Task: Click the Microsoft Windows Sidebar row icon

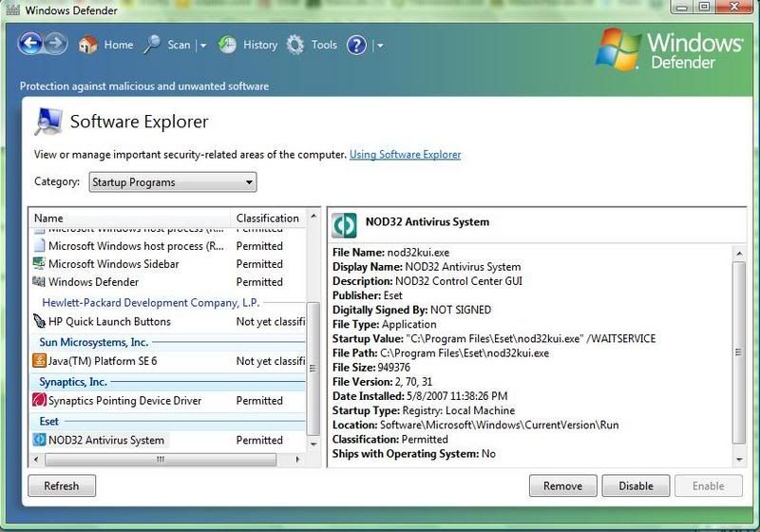Action: pyautogui.click(x=39, y=263)
